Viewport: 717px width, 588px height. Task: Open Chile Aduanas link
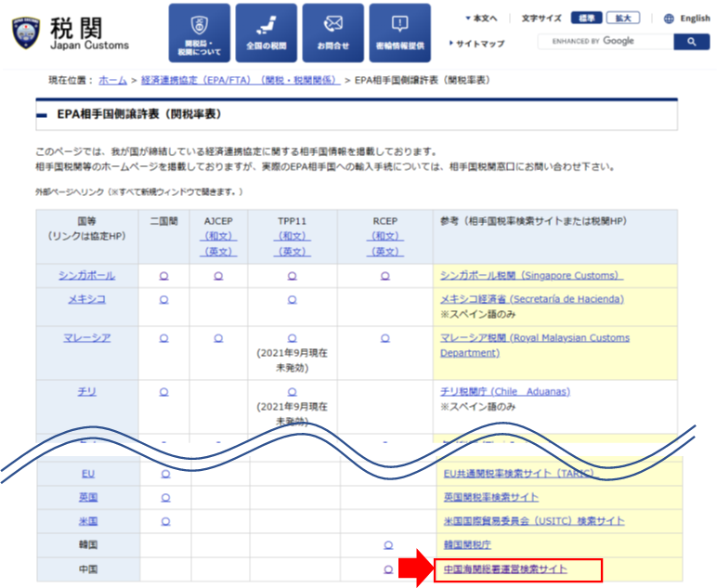tap(505, 391)
